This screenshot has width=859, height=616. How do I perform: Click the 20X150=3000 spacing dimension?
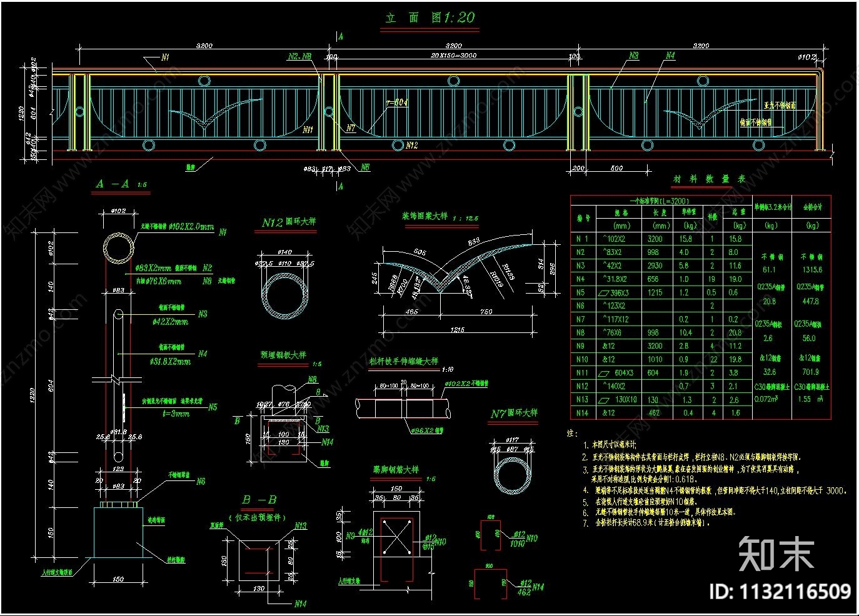point(453,55)
